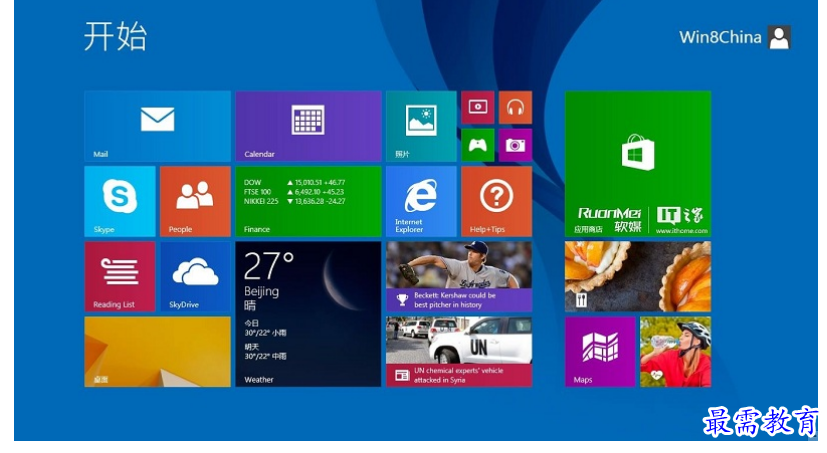
Task: Open the Photos tile with landscape icon
Action: coord(421,126)
